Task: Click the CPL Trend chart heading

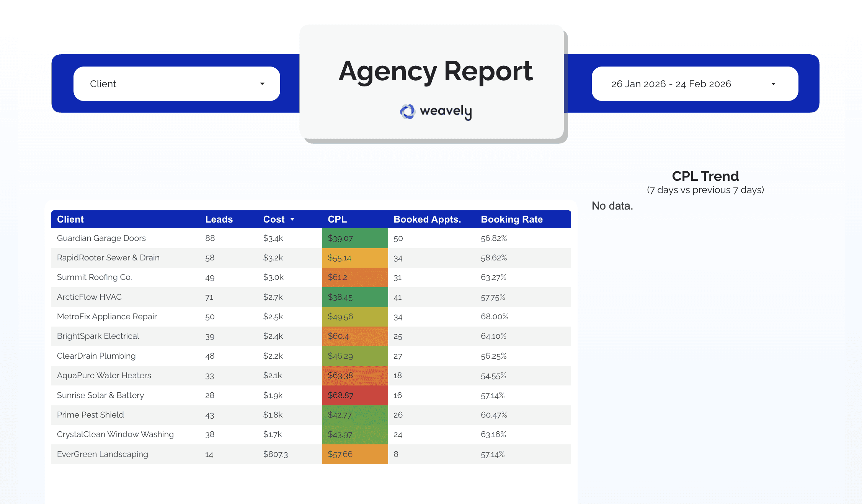Action: tap(705, 176)
